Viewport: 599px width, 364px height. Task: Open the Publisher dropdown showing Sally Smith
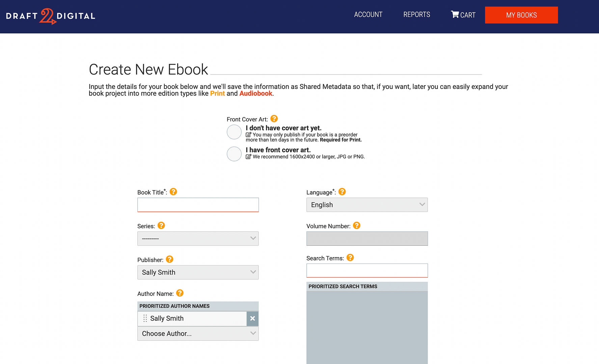click(x=198, y=272)
